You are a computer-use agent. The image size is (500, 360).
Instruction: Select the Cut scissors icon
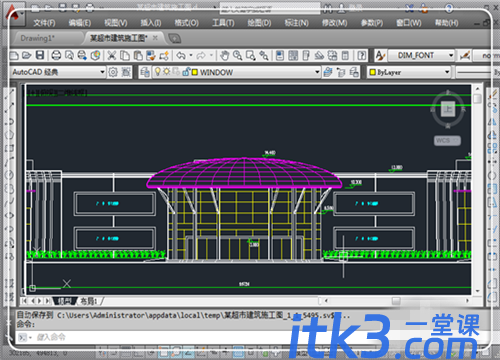(112, 55)
